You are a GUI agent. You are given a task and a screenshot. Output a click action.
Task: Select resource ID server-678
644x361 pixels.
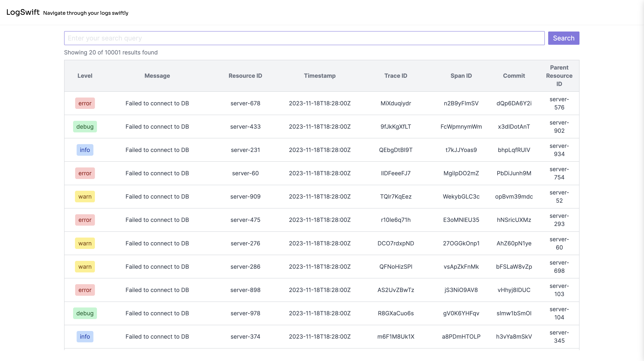(245, 103)
